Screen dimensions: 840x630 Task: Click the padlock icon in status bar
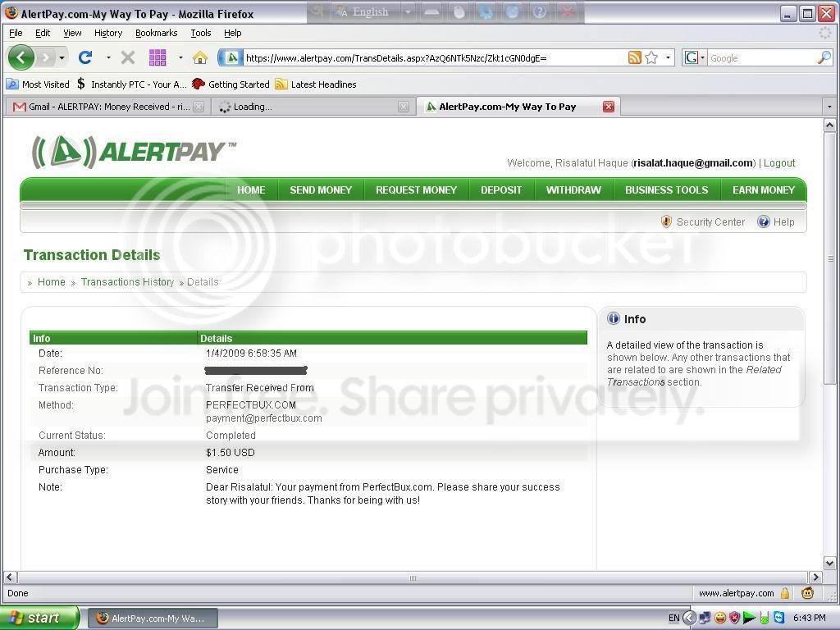(x=785, y=593)
